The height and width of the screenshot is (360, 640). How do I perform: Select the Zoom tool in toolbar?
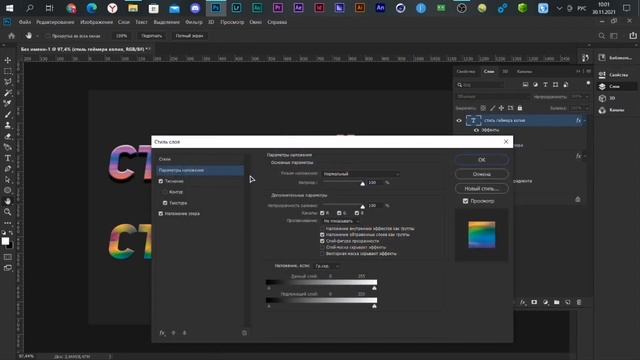[x=8, y=212]
